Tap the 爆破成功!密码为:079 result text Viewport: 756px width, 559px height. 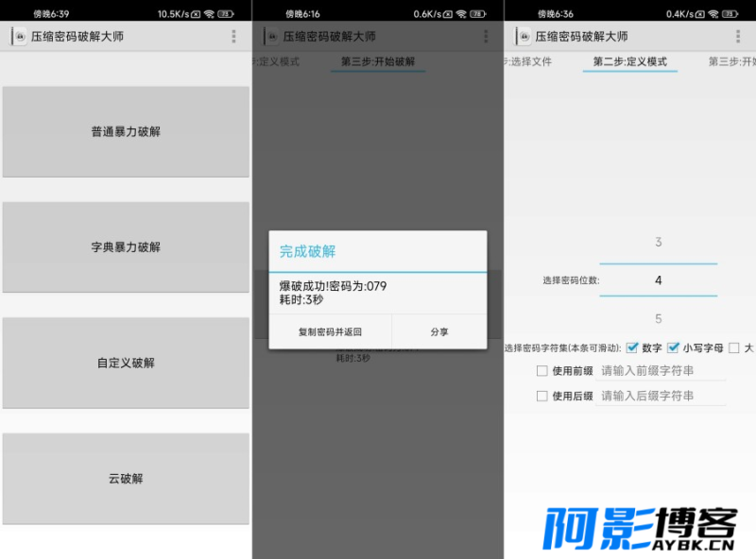pos(334,286)
